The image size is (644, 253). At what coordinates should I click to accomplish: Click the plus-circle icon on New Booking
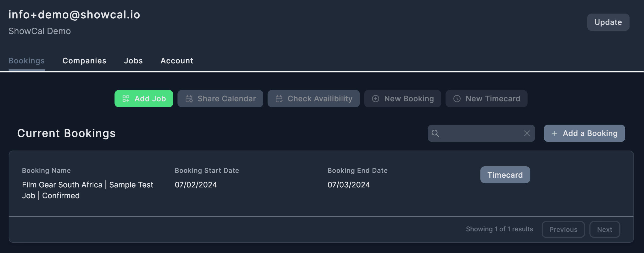(x=375, y=99)
